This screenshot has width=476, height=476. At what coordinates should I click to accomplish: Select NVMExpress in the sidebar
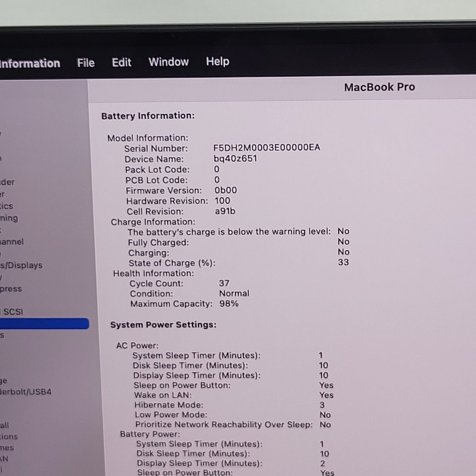pyautogui.click(x=11, y=289)
